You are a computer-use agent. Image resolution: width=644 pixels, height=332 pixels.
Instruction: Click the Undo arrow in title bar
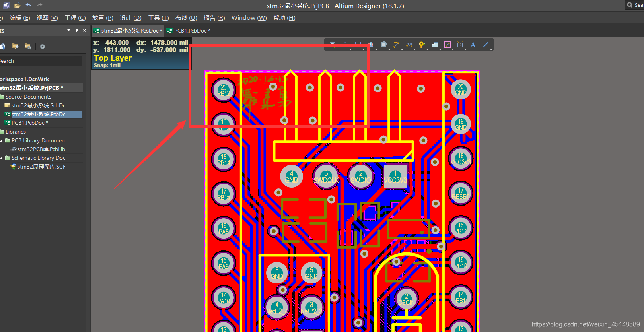pyautogui.click(x=29, y=6)
